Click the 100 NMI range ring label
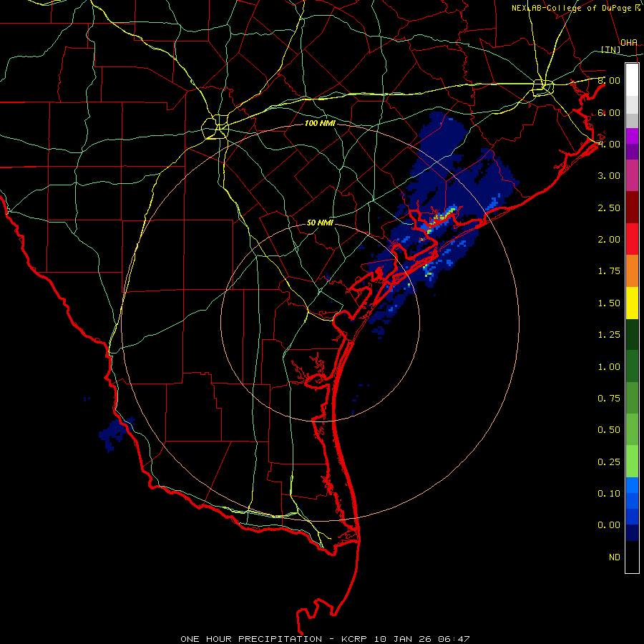The width and height of the screenshot is (644, 644). pos(320,123)
